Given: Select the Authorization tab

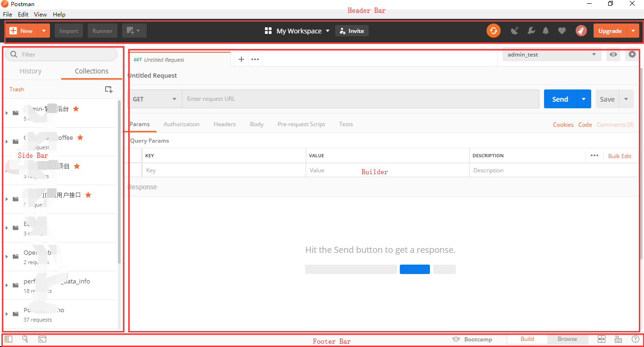Looking at the screenshot, I should (x=182, y=124).
